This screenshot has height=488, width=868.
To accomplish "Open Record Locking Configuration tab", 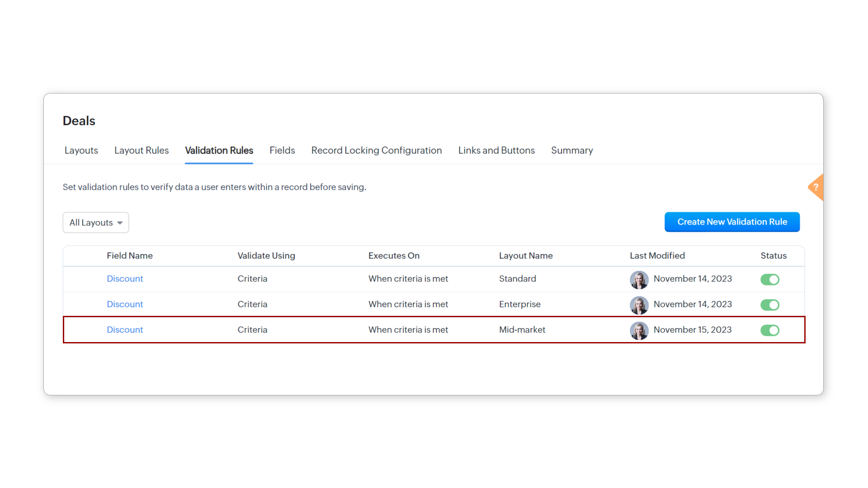I will 376,150.
